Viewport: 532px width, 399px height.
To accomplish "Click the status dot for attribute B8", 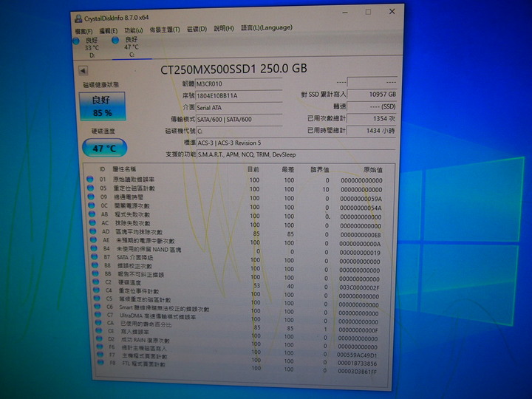I will click(x=95, y=265).
